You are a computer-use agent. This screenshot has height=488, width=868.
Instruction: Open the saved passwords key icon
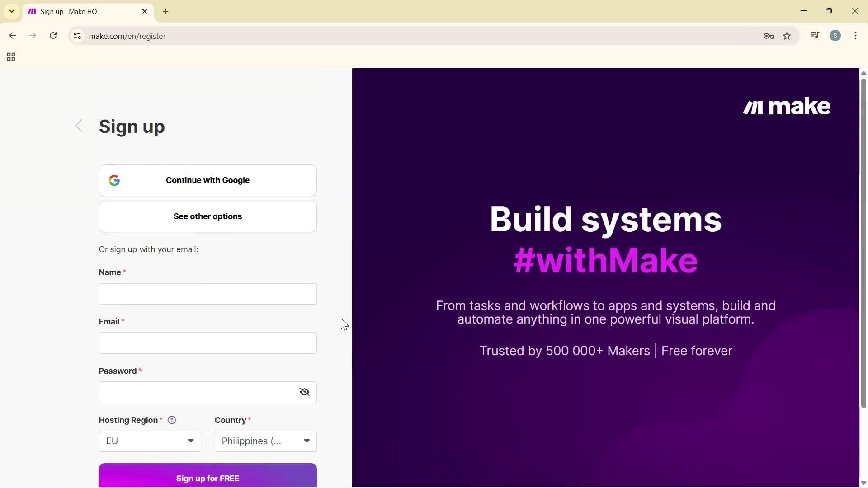768,36
